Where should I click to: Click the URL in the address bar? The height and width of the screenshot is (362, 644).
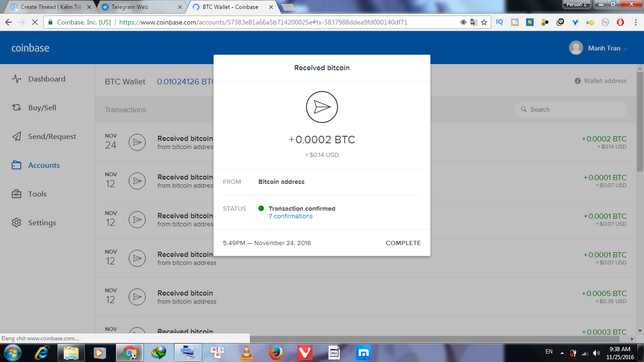point(263,22)
